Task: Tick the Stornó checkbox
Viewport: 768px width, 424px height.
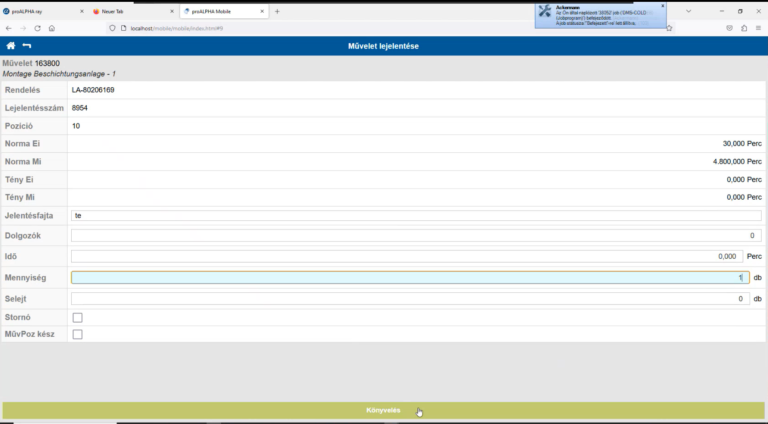Action: point(78,317)
